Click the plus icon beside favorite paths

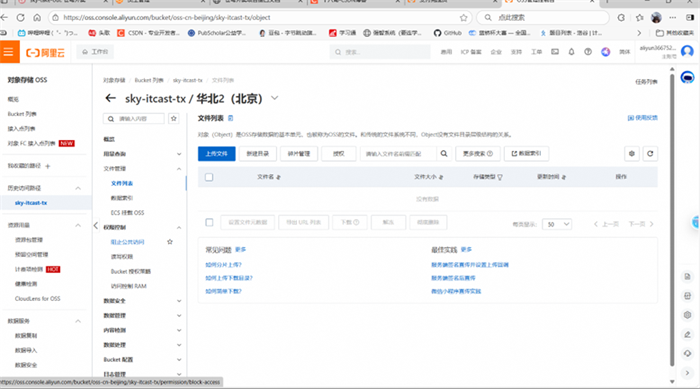(x=48, y=166)
